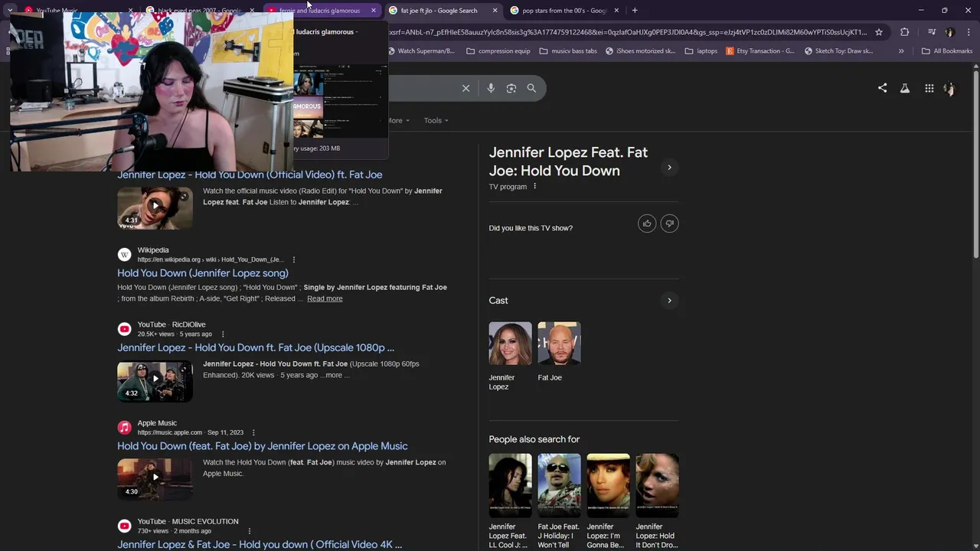Open laptops bookmarks folder
Screen dimensions: 980x551
coord(701,51)
